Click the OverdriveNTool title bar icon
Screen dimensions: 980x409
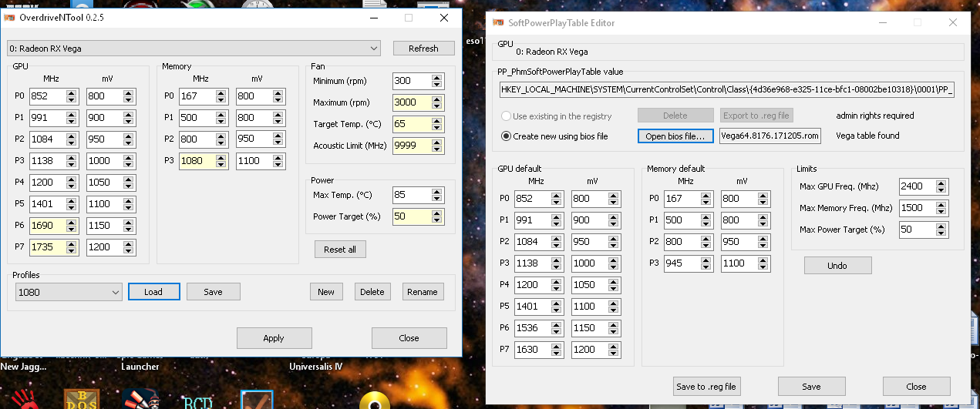click(11, 17)
